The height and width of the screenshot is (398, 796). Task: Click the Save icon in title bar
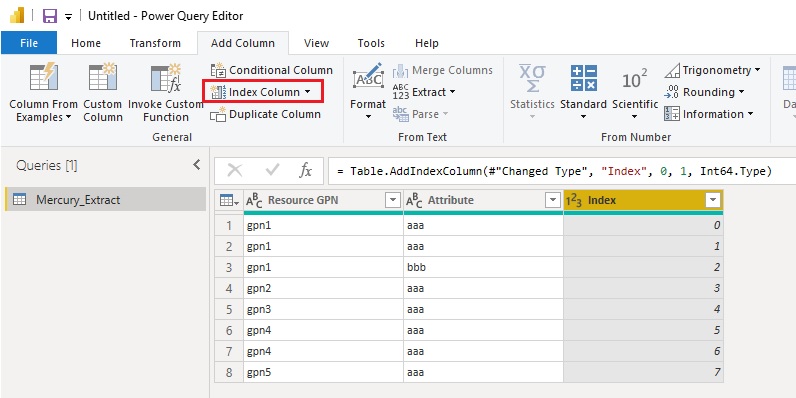[50, 16]
